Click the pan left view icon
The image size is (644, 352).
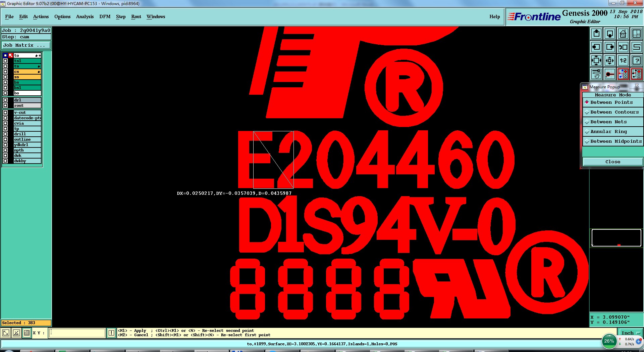pyautogui.click(x=596, y=47)
